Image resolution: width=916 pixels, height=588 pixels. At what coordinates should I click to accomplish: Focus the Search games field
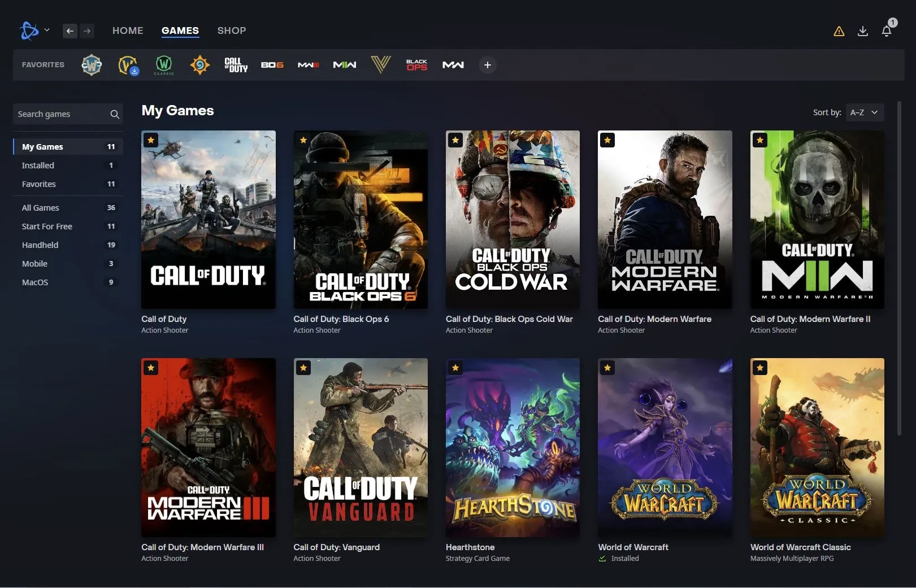[x=68, y=114]
